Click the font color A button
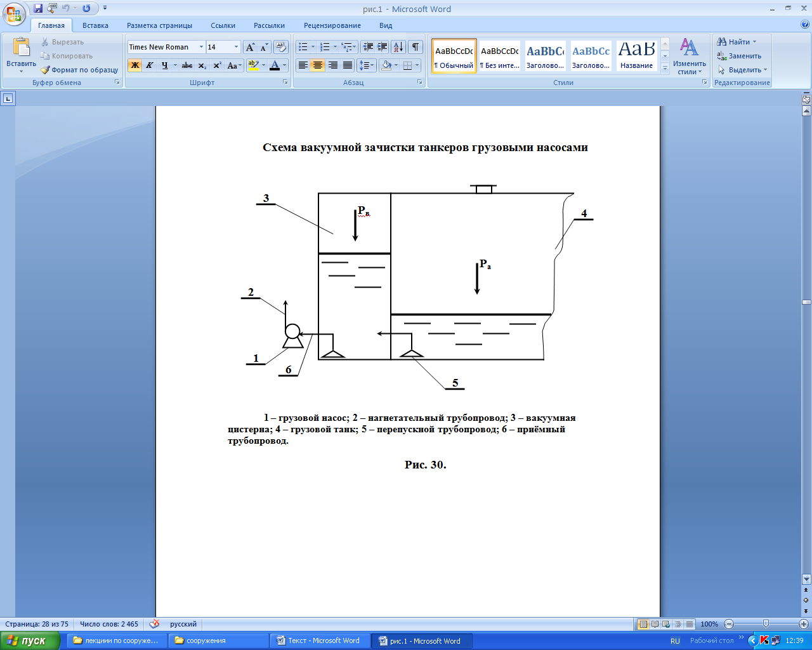Image resolution: width=812 pixels, height=650 pixels. click(274, 65)
